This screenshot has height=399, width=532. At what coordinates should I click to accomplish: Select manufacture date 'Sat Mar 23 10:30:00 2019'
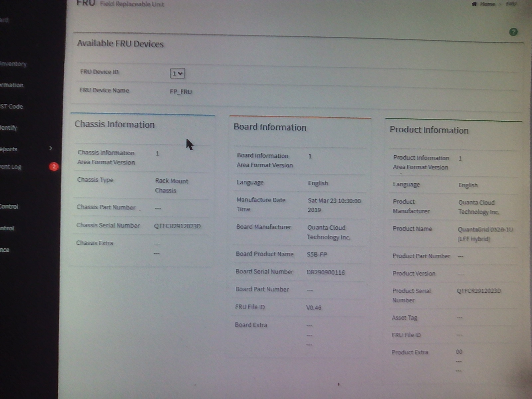tap(334, 205)
